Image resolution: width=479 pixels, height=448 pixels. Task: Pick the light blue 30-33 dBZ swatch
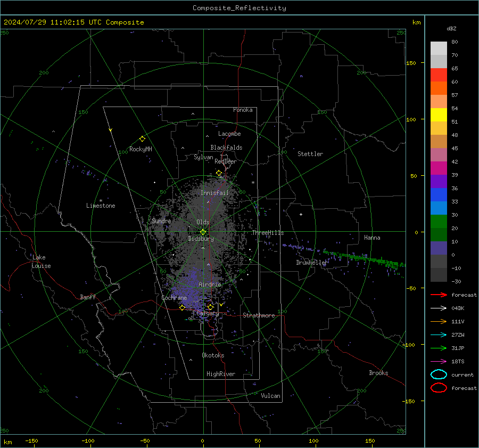point(439,208)
